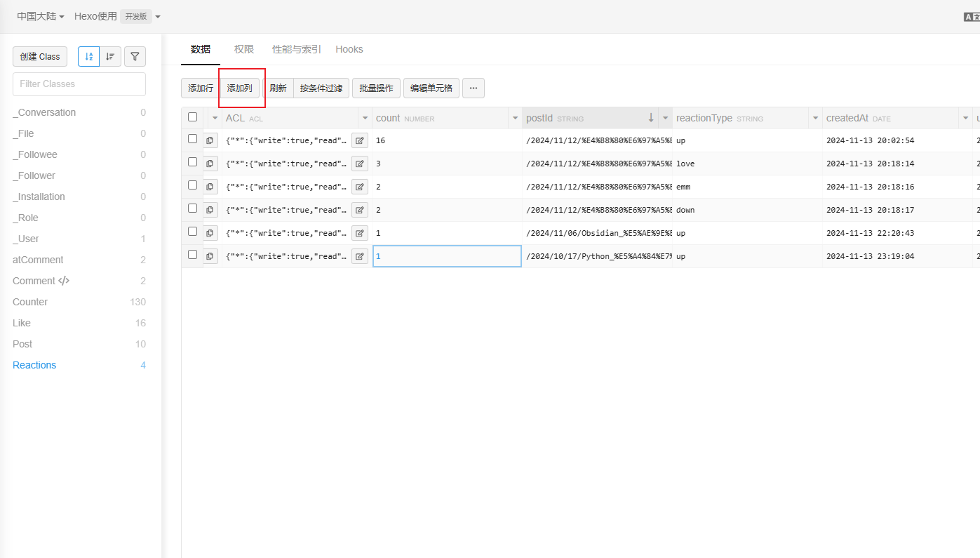The height and width of the screenshot is (558, 980).
Task: Copy objectId of the emm row
Action: pos(210,187)
